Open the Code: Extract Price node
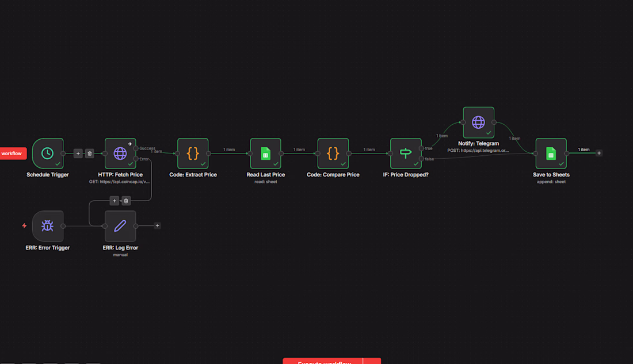This screenshot has width=633, height=364. [x=193, y=154]
